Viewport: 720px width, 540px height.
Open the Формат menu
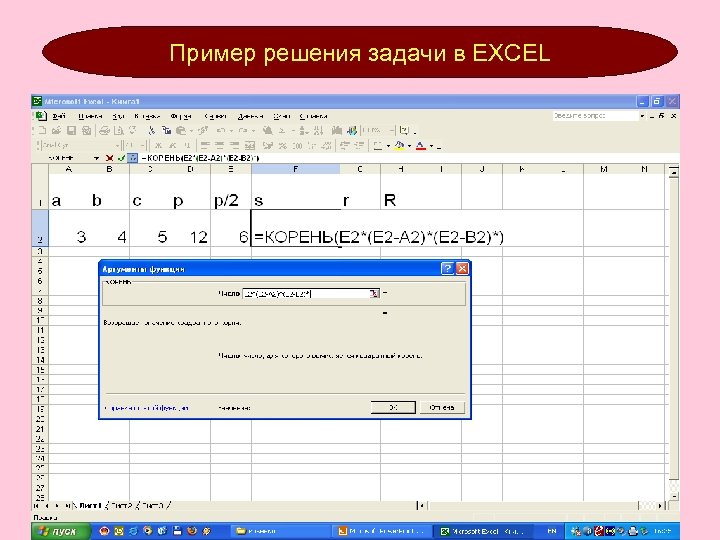(x=180, y=116)
